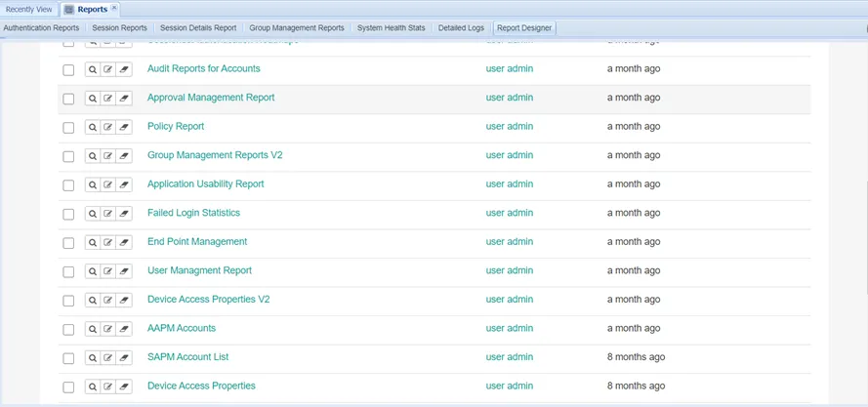868x407 pixels.
Task: Click edit icon on Failed Login Statistics row
Action: coord(108,214)
